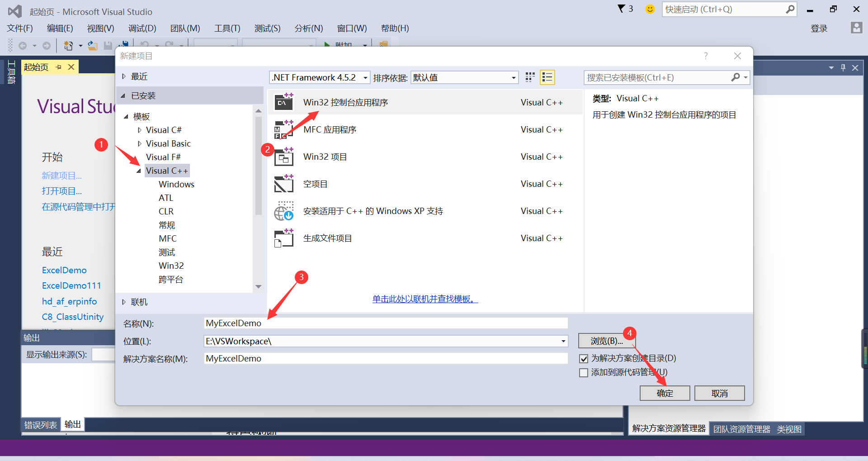
Task: Click the 浏览(B)... button
Action: point(607,341)
